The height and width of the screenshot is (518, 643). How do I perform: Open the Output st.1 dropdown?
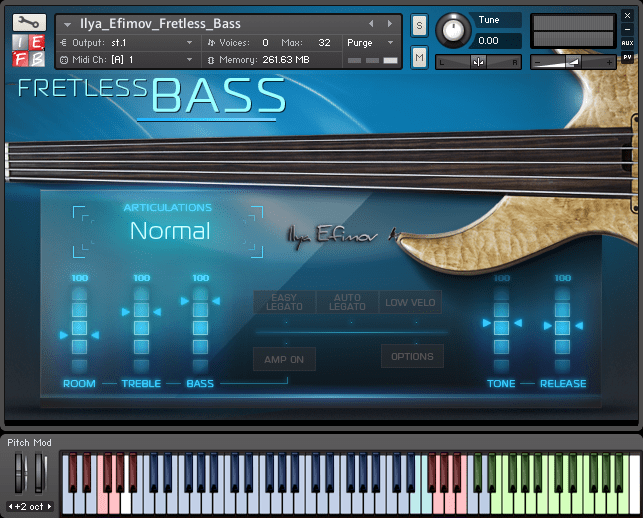[128, 43]
